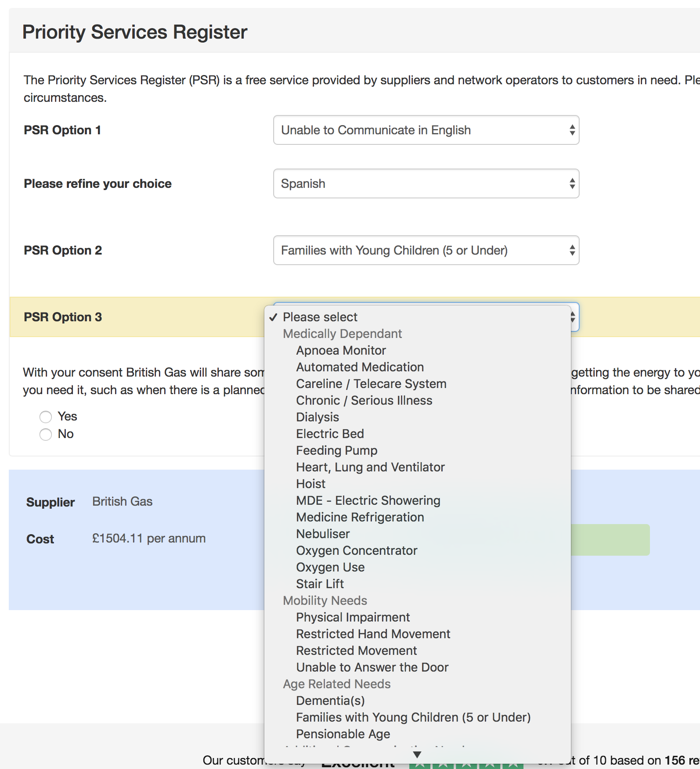Select Medicine Refrigeration option
This screenshot has width=700, height=769.
coord(418,517)
